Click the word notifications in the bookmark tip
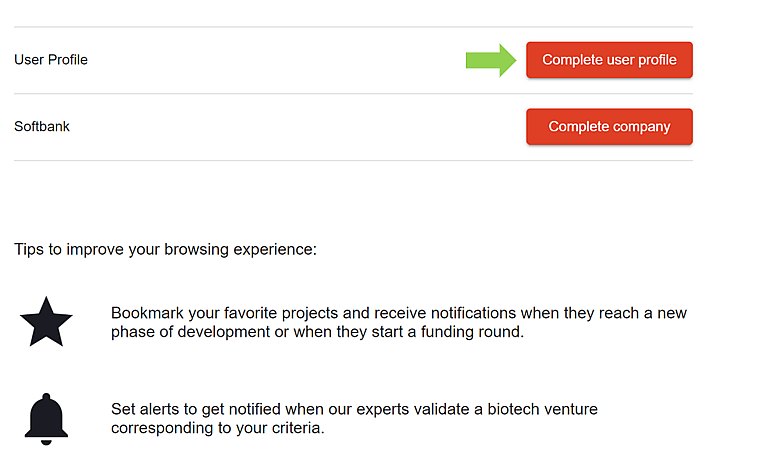Image resolution: width=768 pixels, height=470 pixels. (x=441, y=313)
